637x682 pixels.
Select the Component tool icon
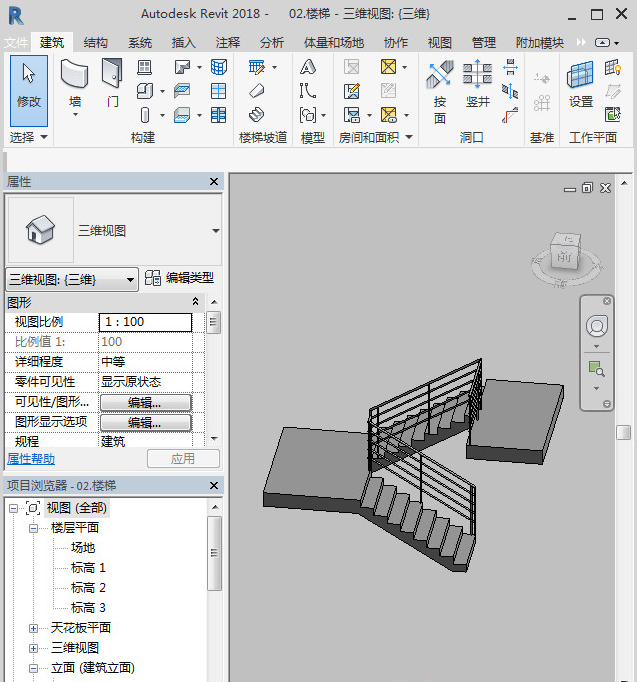[145, 91]
